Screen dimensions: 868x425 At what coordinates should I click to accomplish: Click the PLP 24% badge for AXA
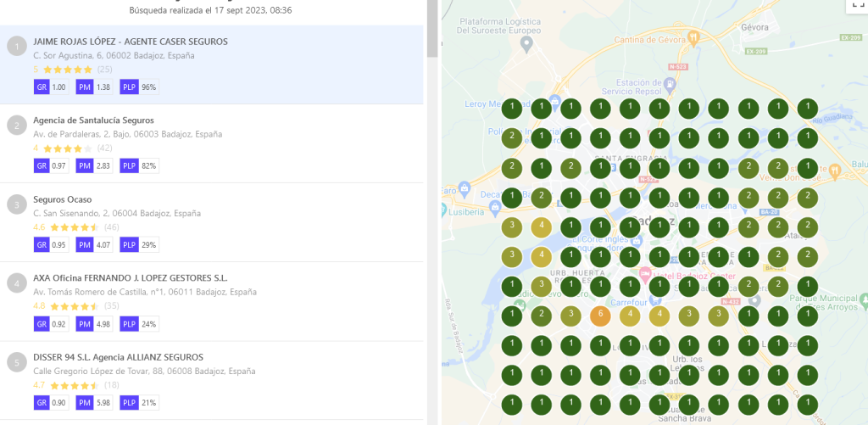(x=139, y=323)
